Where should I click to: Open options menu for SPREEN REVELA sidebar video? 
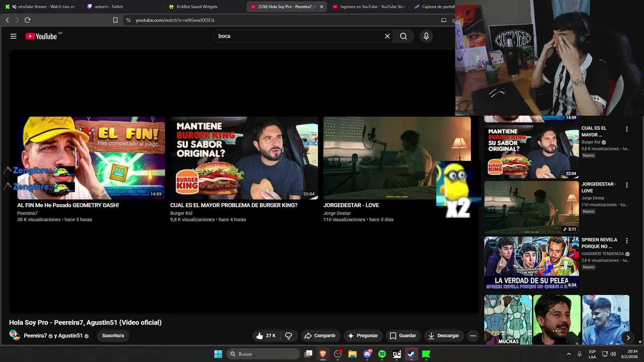[626, 241]
